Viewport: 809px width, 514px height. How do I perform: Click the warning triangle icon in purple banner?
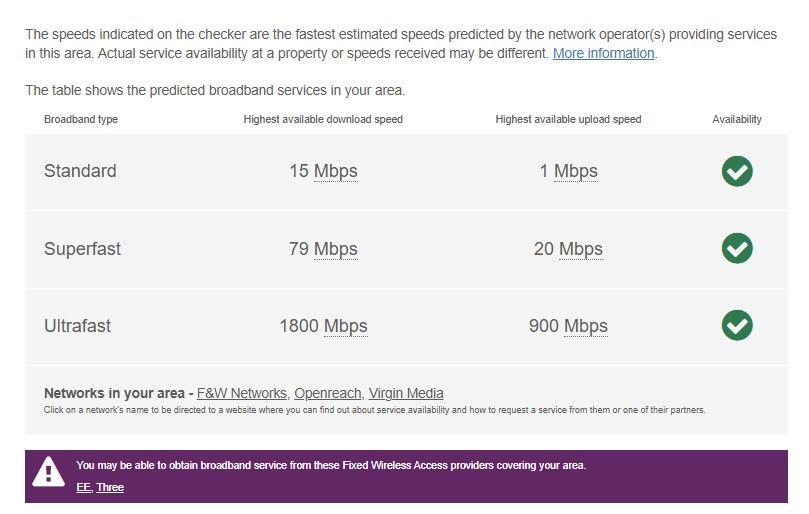[x=48, y=472]
